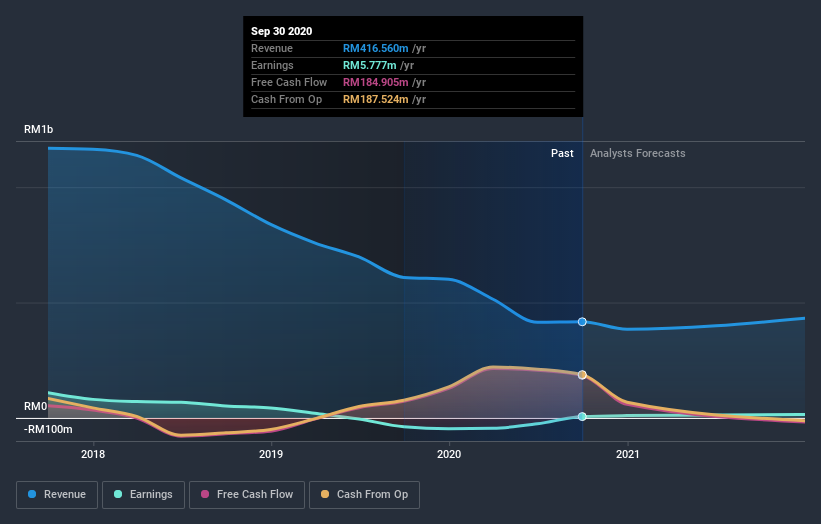The width and height of the screenshot is (821, 524).
Task: Click the RM184.905m free cash flow value
Action: coord(375,82)
